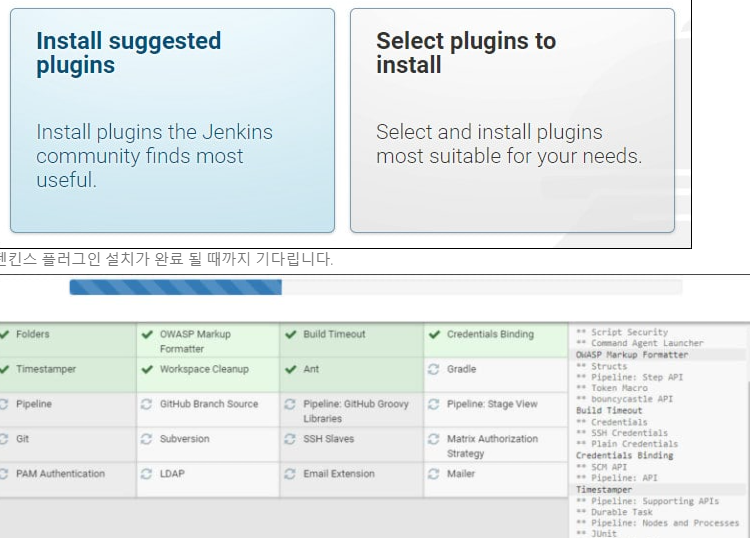Click the pending sync icon beside Subversion
This screenshot has width=750, height=538.
[x=146, y=439]
